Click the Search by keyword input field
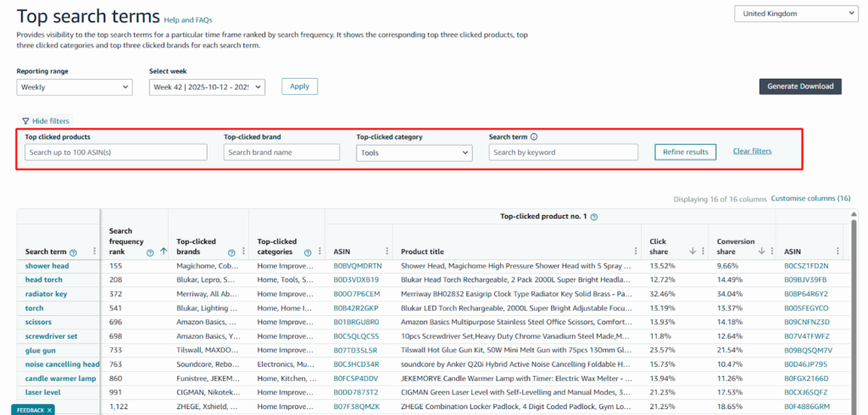Viewport: 868px width, 415px height. coord(563,152)
